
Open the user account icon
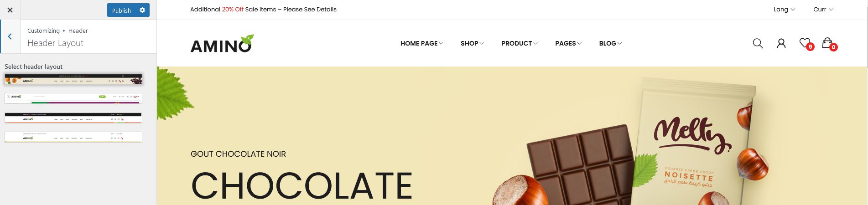pyautogui.click(x=781, y=43)
